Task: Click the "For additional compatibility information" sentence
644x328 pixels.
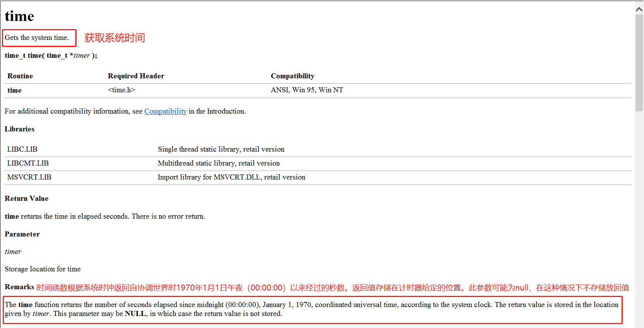Action: click(x=125, y=111)
